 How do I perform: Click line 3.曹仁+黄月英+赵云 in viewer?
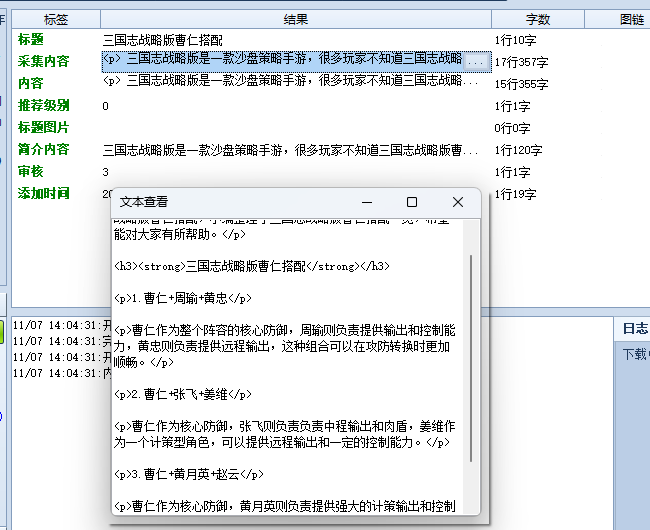[189, 474]
